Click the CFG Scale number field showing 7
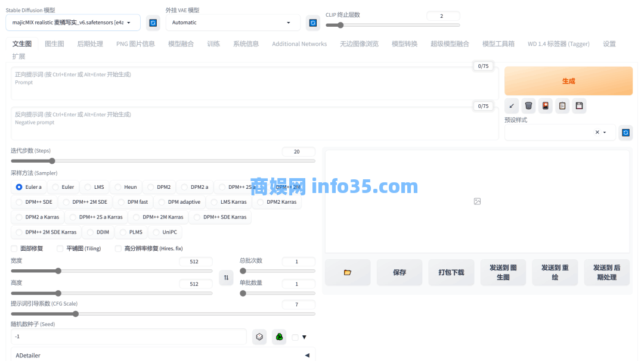 tap(299, 304)
